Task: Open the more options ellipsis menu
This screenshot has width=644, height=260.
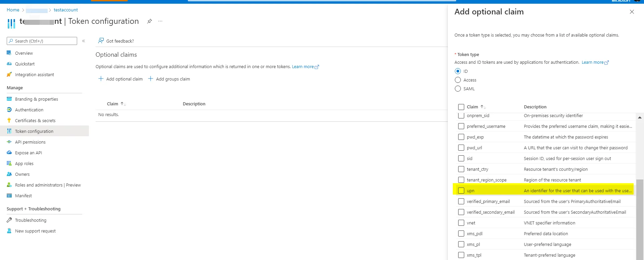Action: 160,21
